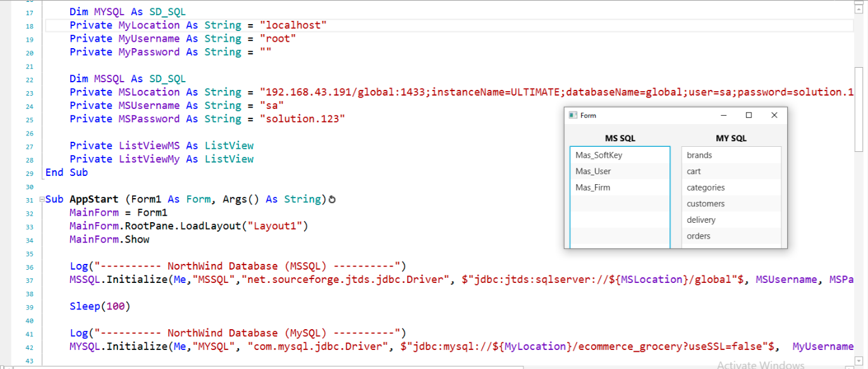Click the "sa" string on line 24

(x=272, y=106)
